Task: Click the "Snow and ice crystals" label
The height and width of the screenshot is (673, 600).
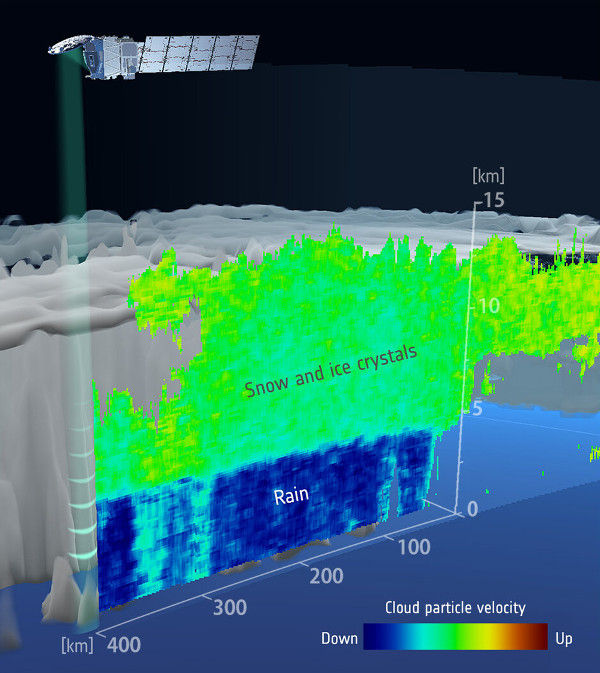Action: coord(330,370)
